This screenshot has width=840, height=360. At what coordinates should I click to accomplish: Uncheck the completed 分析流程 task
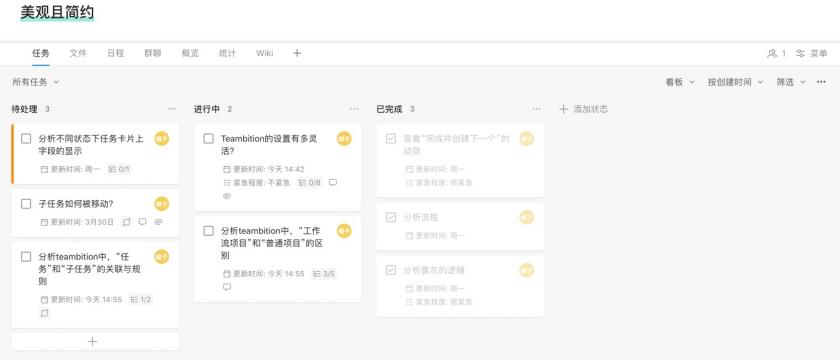click(x=391, y=217)
